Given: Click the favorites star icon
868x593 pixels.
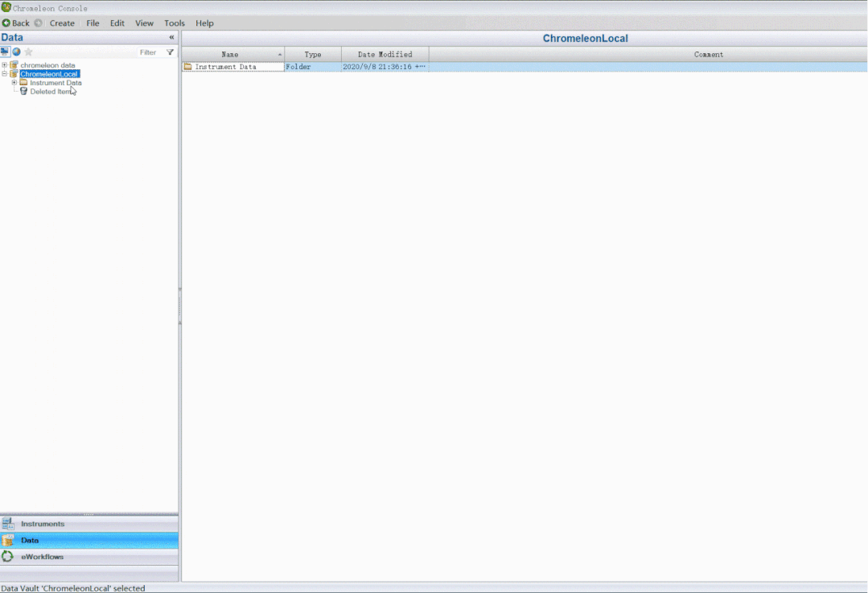Looking at the screenshot, I should tap(28, 52).
